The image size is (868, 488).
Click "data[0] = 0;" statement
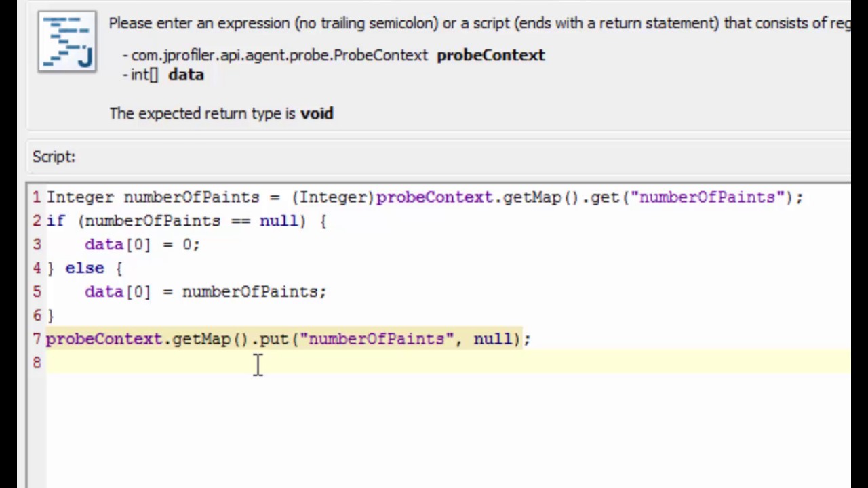pyautogui.click(x=142, y=245)
